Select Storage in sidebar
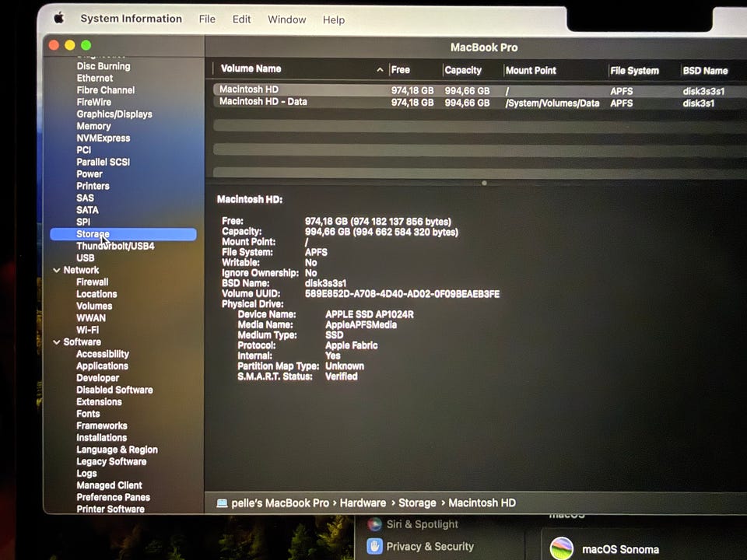 [x=123, y=234]
